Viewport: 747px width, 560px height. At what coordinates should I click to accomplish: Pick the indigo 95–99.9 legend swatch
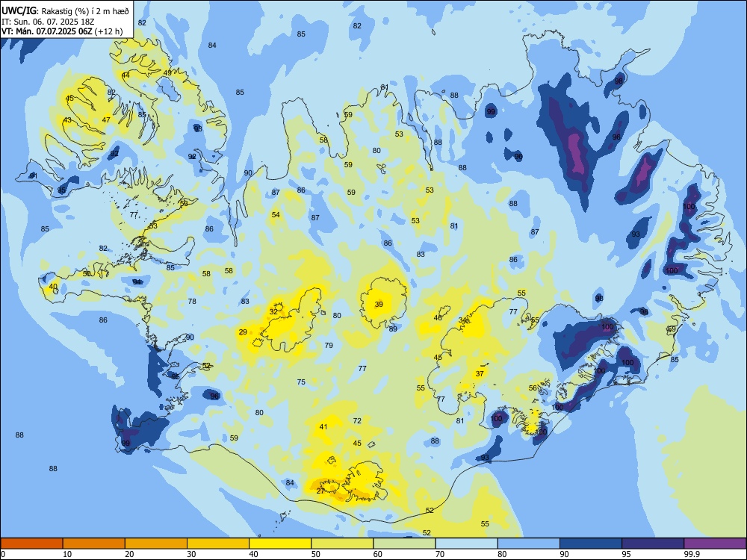click(653, 544)
